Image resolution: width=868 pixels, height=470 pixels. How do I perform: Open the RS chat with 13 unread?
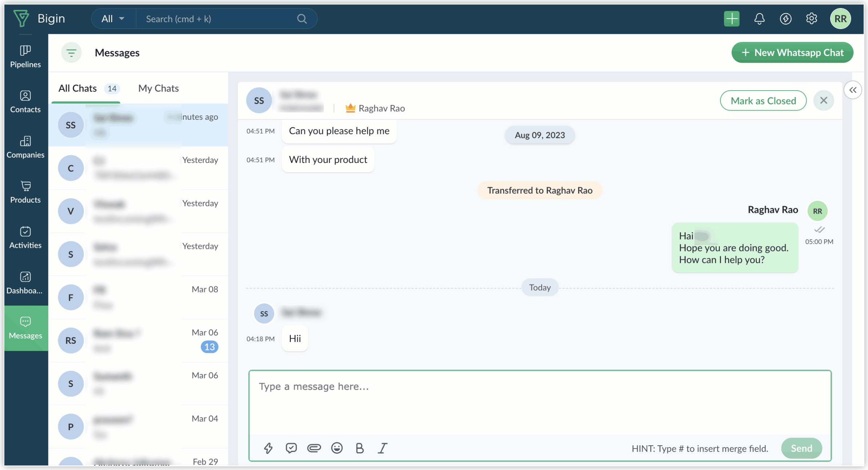138,340
